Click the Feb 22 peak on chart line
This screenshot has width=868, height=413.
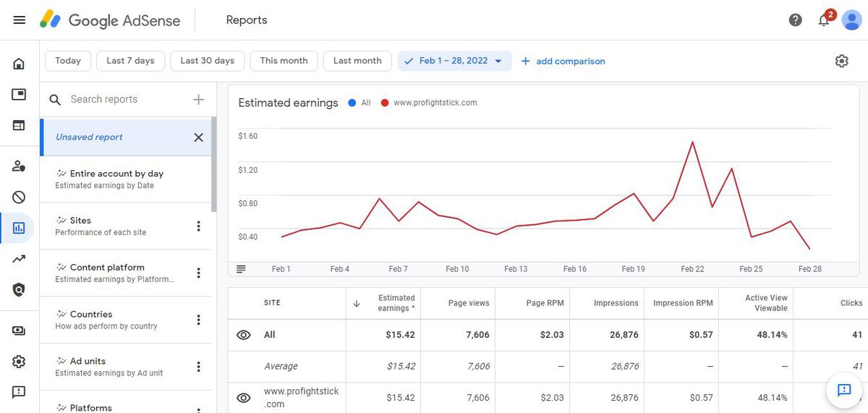click(x=693, y=142)
